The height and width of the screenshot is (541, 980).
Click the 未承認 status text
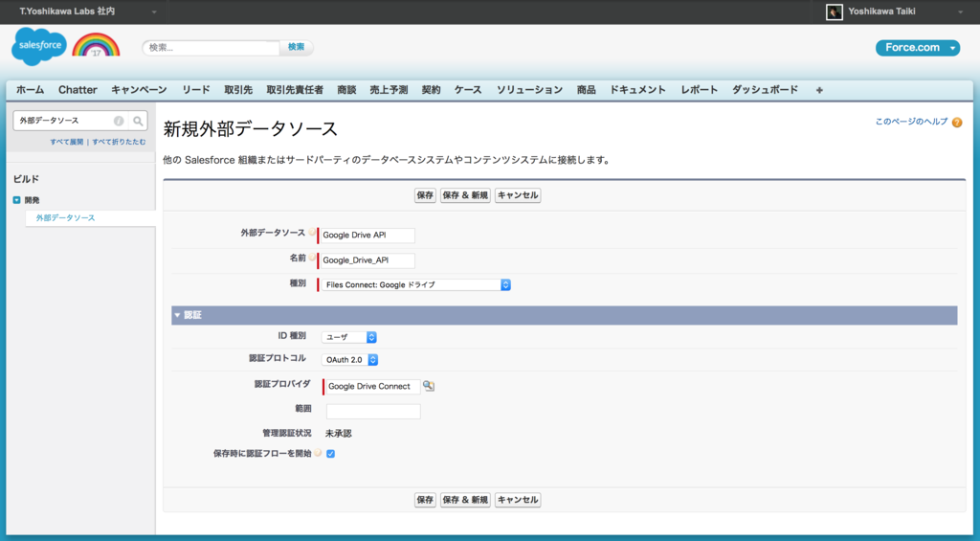point(338,434)
